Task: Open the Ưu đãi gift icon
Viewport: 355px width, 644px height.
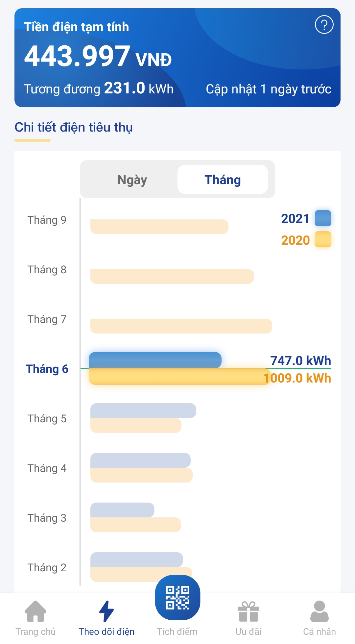Action: click(x=248, y=611)
